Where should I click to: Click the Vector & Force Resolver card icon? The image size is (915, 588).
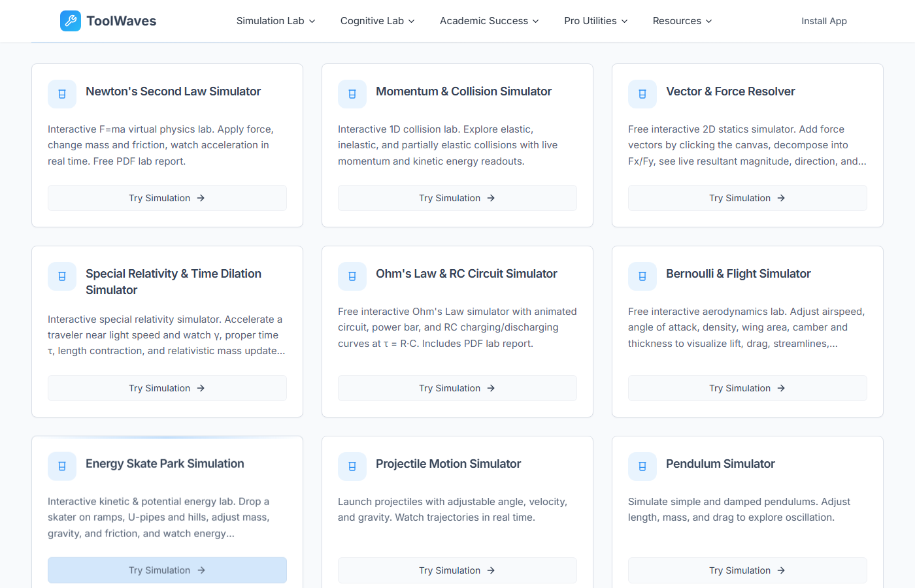coord(642,94)
